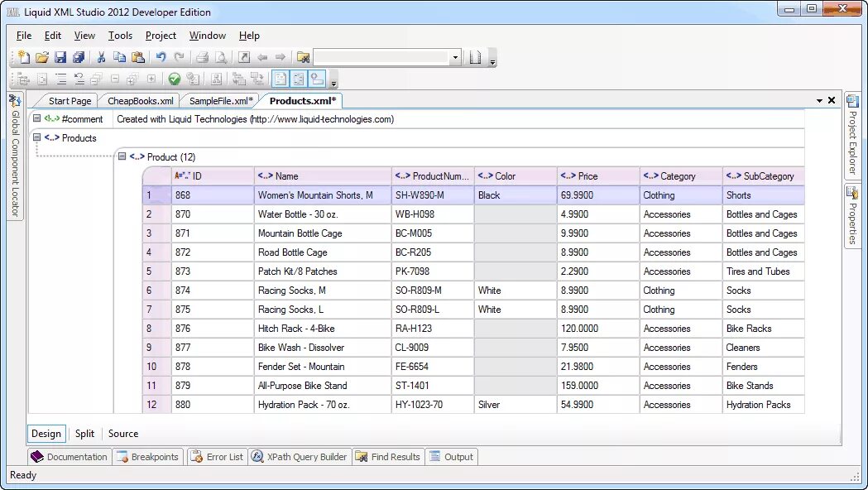
Task: Open Print Preview magnifier-page icon
Action: coord(221,57)
